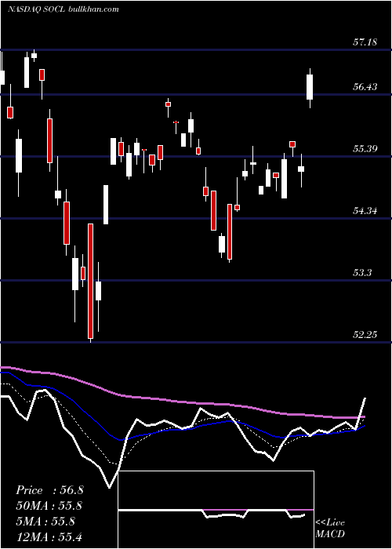392x549 pixels.
Task: Click the 52.25 price level label
Action: 365,335
